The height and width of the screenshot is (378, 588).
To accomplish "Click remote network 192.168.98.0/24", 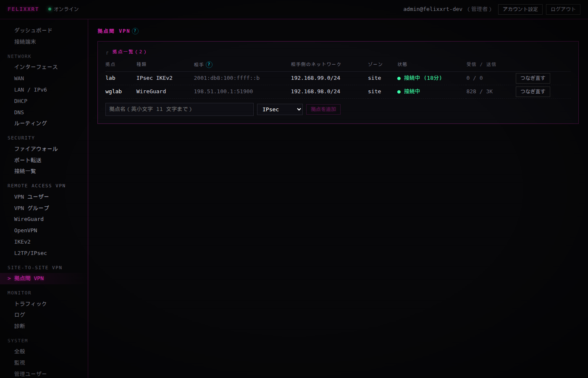I will pos(316,91).
